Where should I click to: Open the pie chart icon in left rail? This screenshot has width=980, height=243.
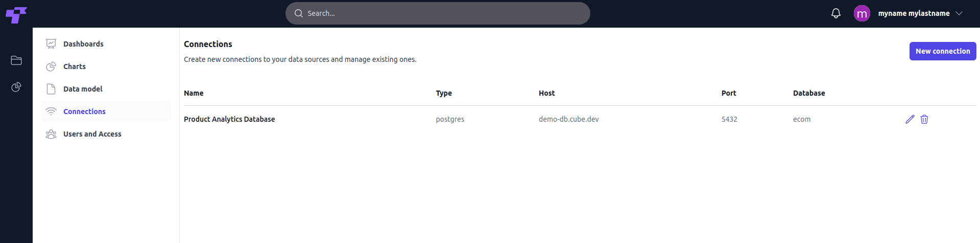pos(16,87)
